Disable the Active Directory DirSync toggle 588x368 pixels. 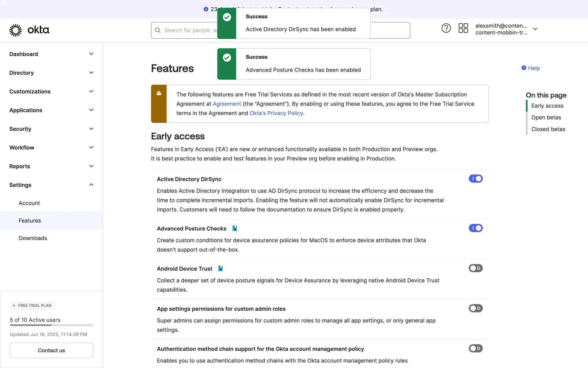pos(475,178)
